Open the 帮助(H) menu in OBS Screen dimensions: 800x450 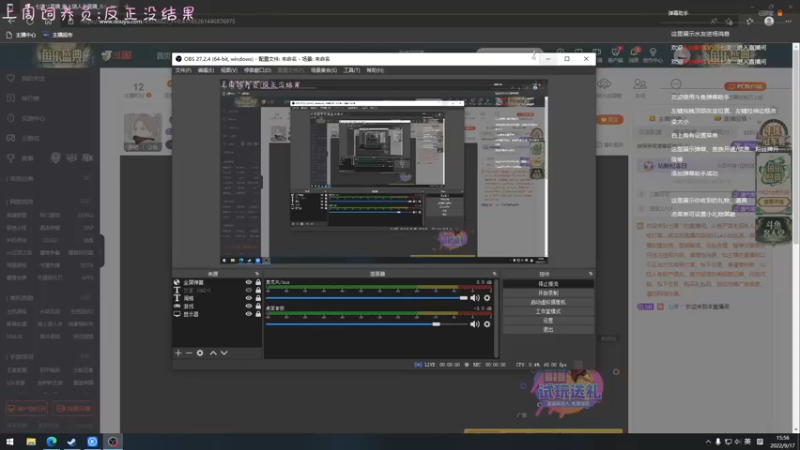point(375,70)
